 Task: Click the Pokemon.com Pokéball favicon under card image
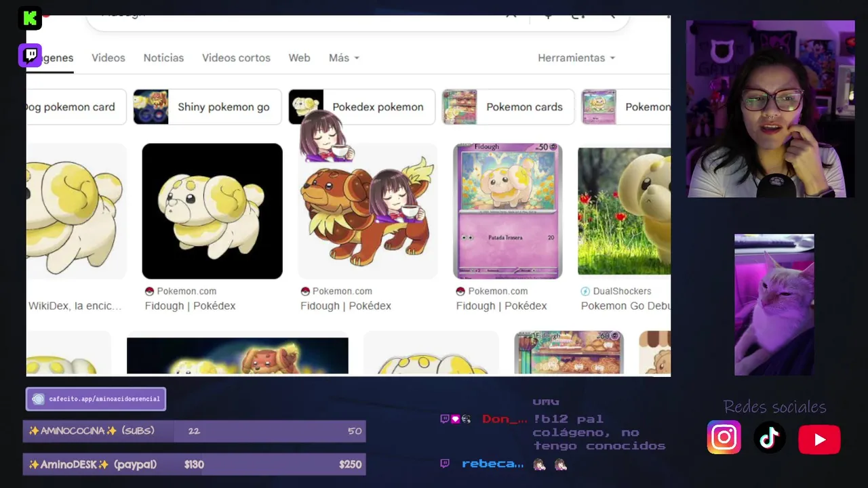tap(460, 291)
